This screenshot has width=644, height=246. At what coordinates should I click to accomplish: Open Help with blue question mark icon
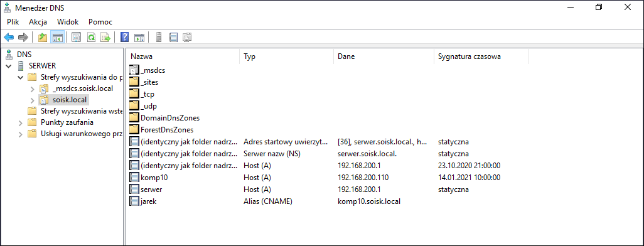point(124,38)
